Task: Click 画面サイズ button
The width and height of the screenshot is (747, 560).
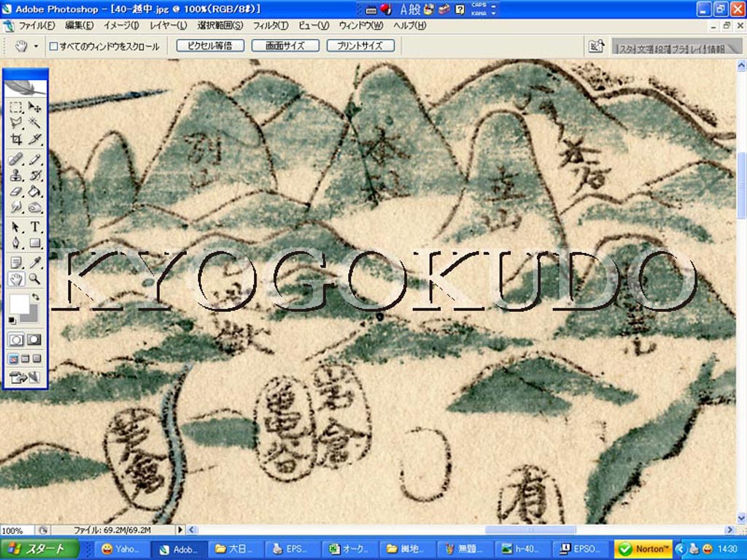Action: (285, 46)
